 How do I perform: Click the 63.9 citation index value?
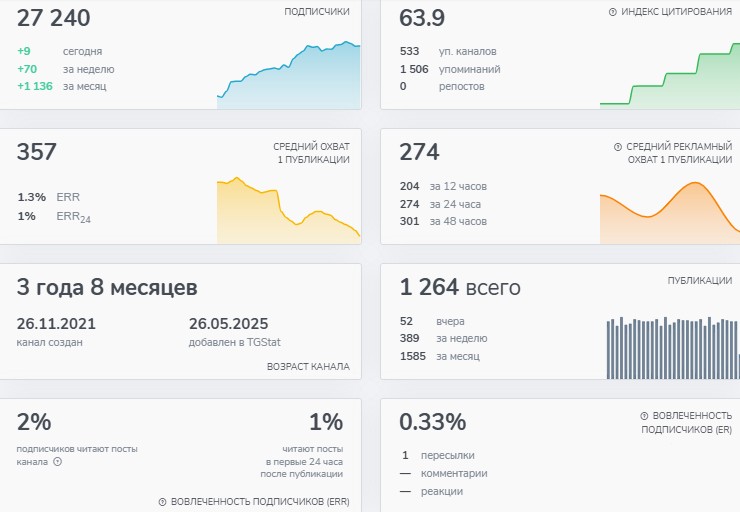pos(422,18)
